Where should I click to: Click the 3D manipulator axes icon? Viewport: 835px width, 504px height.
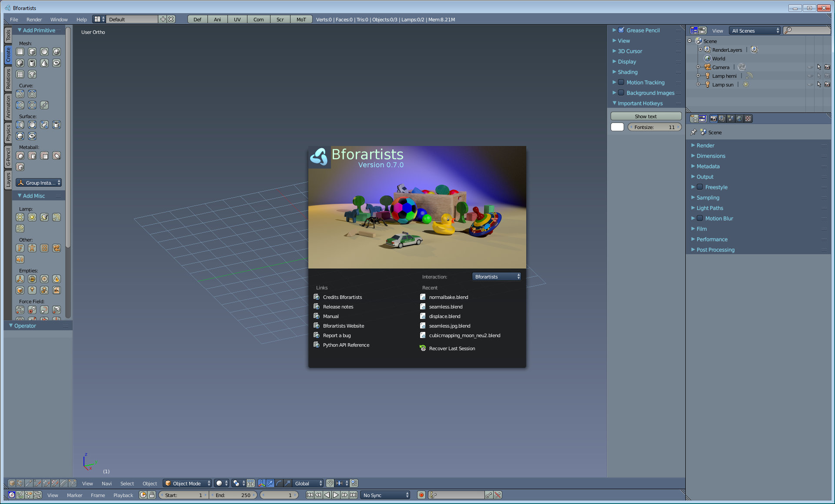261,483
